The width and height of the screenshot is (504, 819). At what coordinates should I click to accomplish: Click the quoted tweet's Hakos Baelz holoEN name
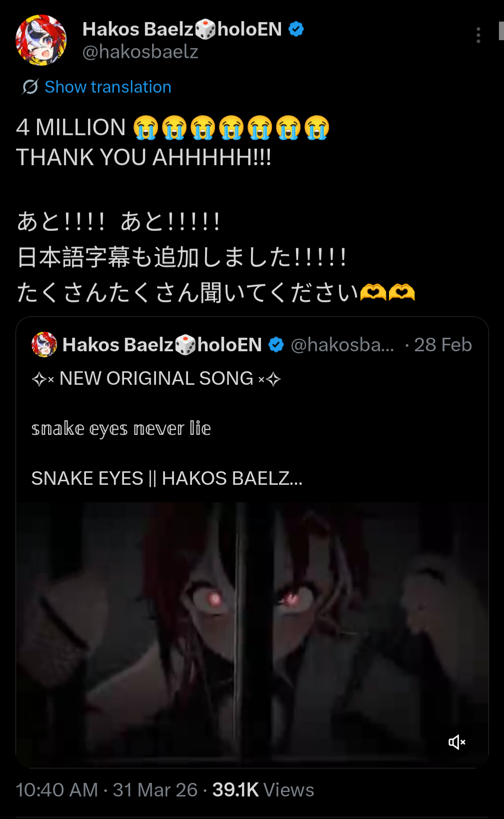pos(162,345)
